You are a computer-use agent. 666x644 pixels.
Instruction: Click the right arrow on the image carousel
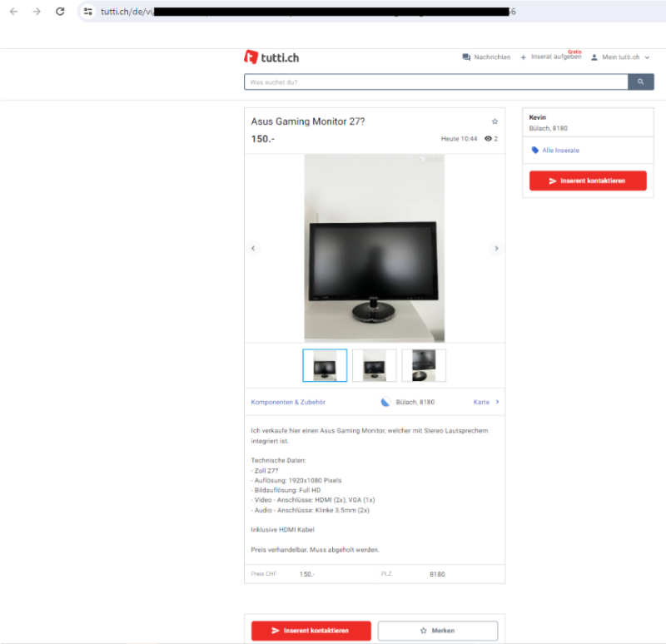point(496,248)
